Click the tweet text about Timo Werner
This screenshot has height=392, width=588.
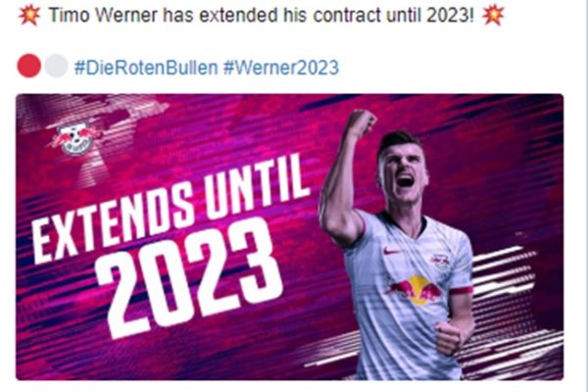click(x=262, y=16)
